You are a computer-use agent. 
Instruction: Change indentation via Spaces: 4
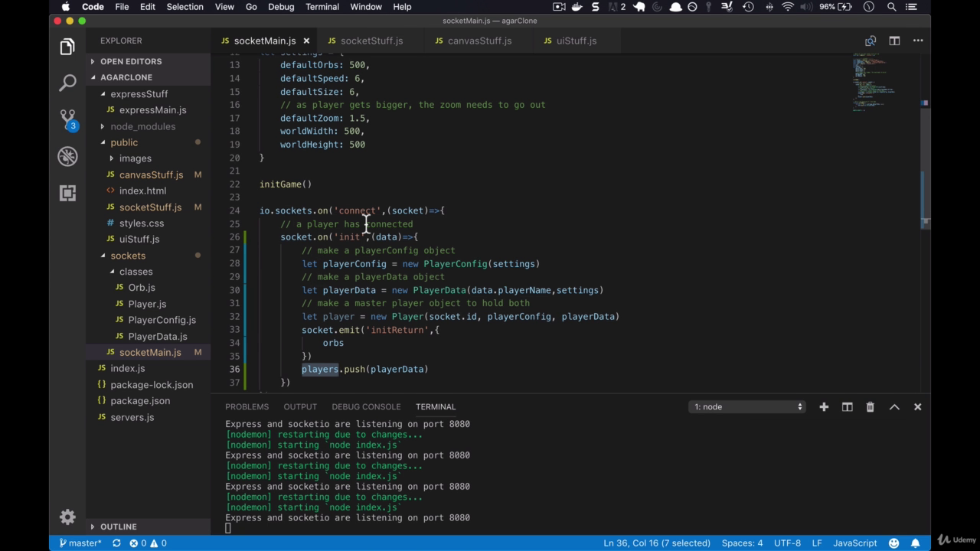click(x=742, y=543)
